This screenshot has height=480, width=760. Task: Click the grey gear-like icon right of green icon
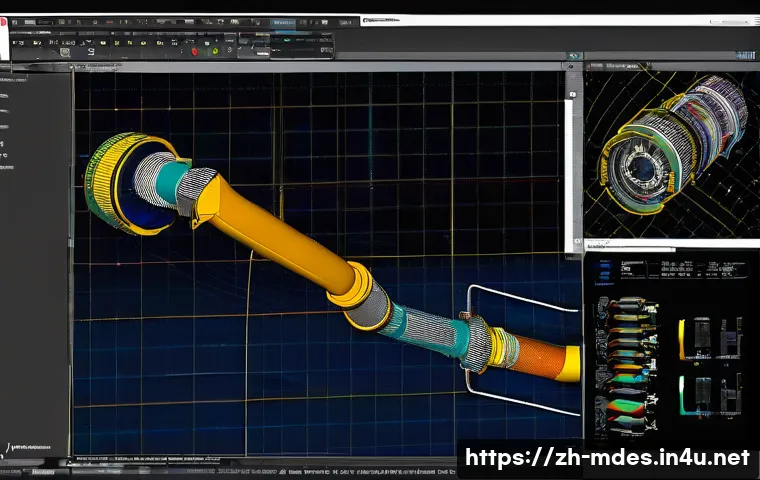(230, 49)
